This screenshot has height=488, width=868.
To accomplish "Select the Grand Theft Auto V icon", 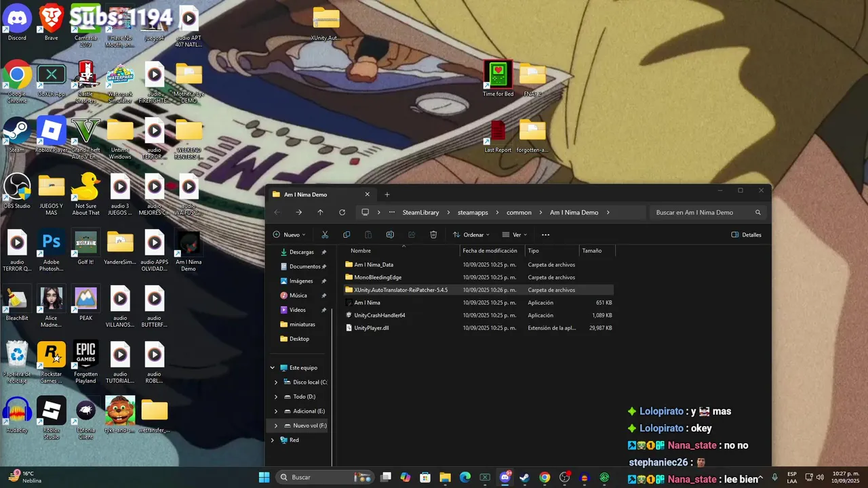I will (85, 138).
